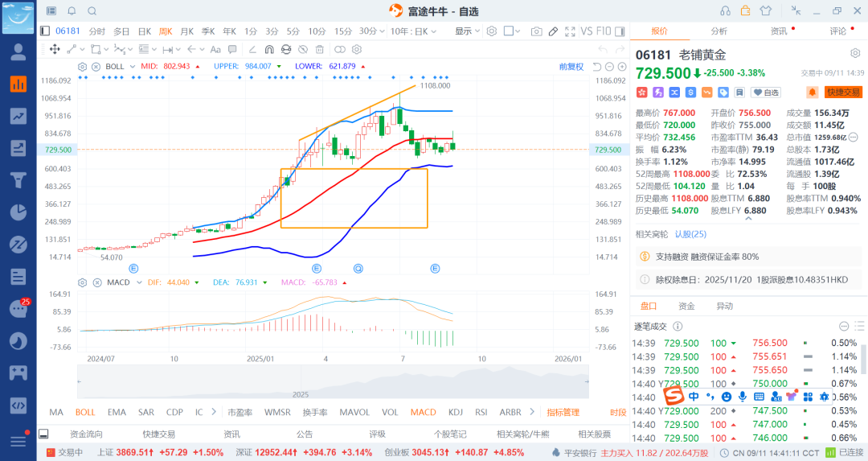
Task: Switch to the 日K period tab
Action: coord(145,31)
